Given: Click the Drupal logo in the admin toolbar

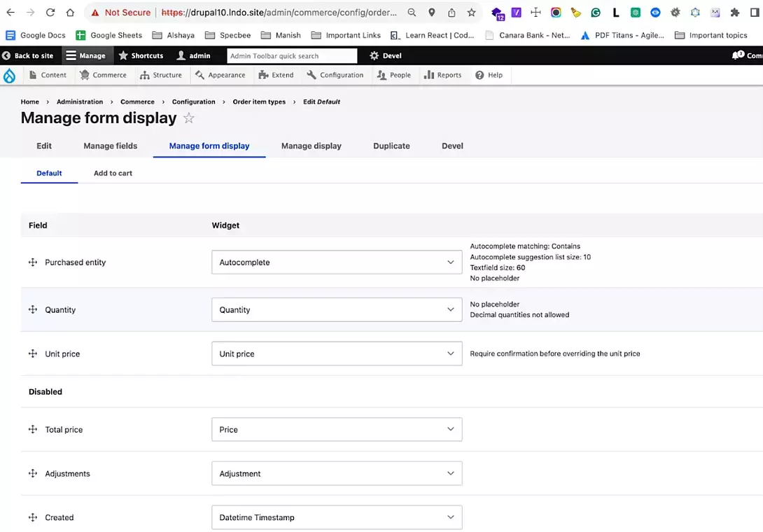Looking at the screenshot, I should coord(9,75).
